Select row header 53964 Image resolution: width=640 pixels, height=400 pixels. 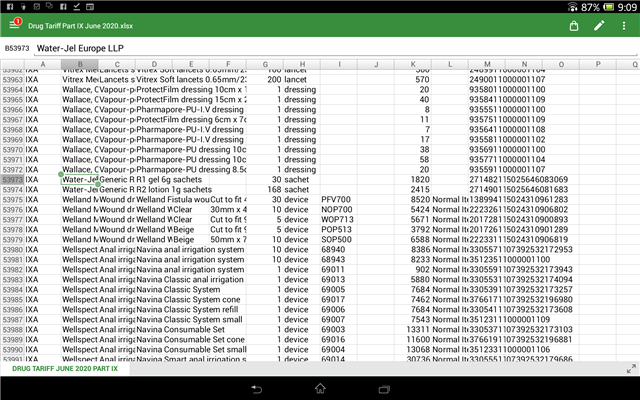(x=12, y=89)
